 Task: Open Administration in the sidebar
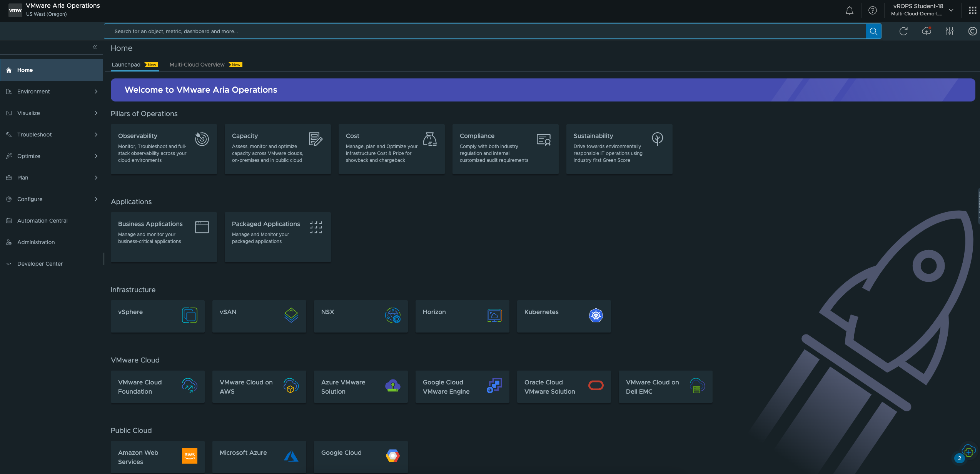pos(52,242)
